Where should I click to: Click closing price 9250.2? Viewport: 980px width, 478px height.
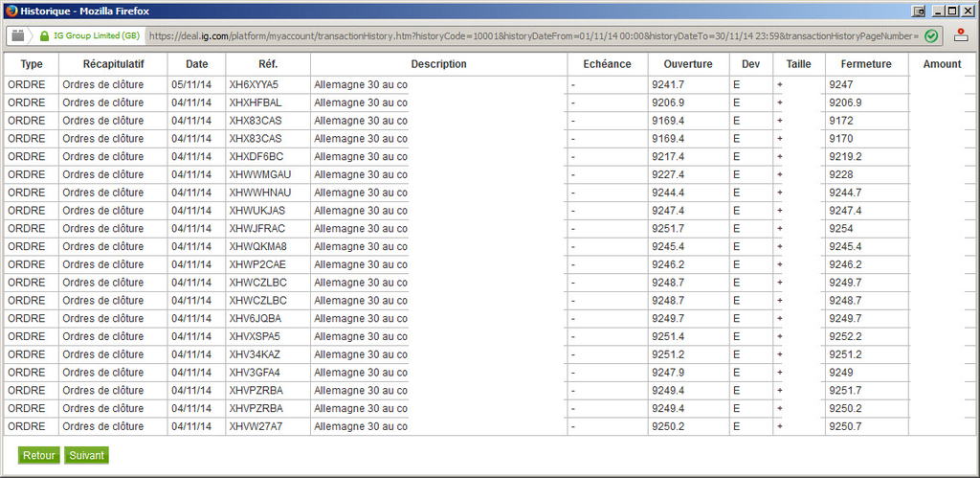coord(846,409)
